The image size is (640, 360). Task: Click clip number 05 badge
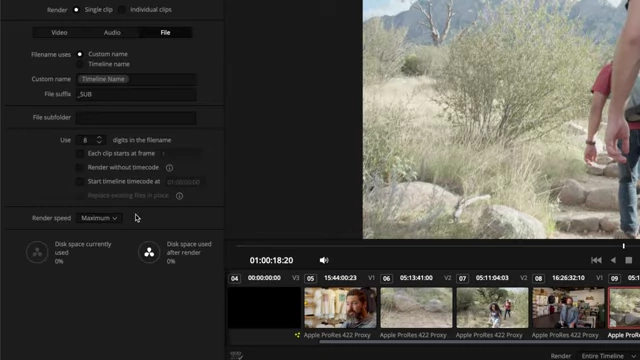311,278
